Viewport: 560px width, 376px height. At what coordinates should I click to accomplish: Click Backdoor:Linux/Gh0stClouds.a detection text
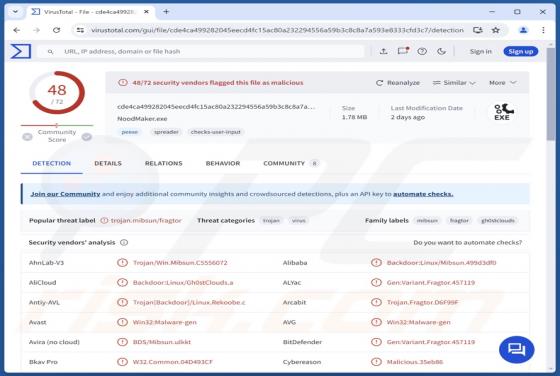click(183, 283)
